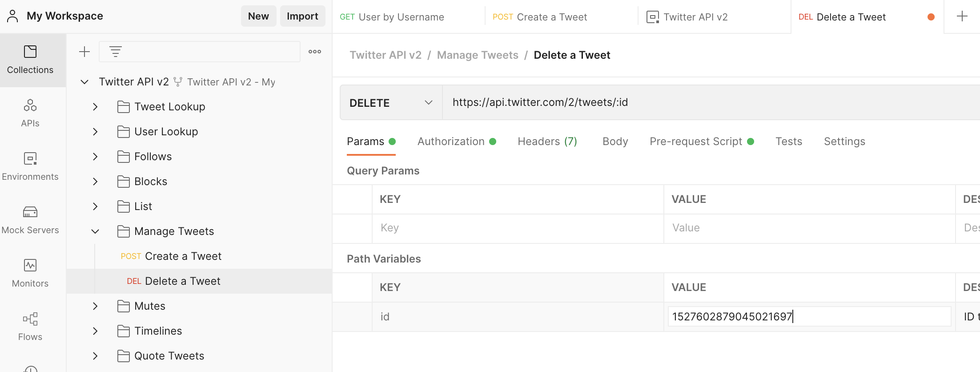This screenshot has width=980, height=372.
Task: Switch to the Environments panel
Action: click(30, 166)
